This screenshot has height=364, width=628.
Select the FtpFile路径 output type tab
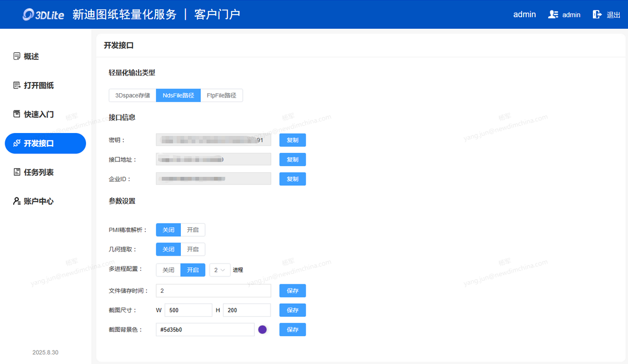(x=221, y=96)
